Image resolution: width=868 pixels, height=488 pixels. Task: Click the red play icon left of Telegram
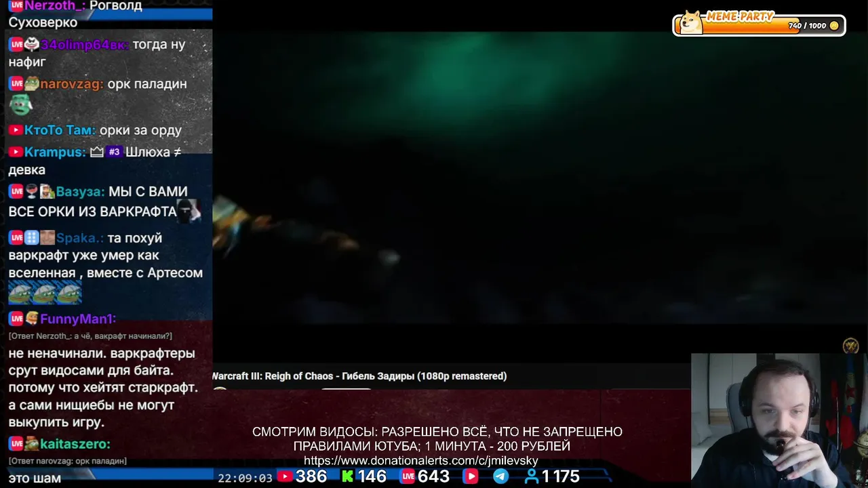tap(471, 477)
